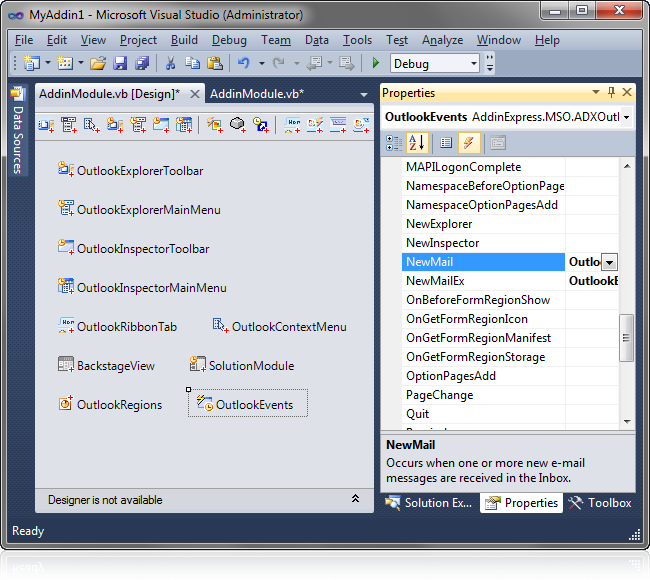This screenshot has height=580, width=650.
Task: Open the NewMail event handler dropdown
Action: tap(609, 262)
